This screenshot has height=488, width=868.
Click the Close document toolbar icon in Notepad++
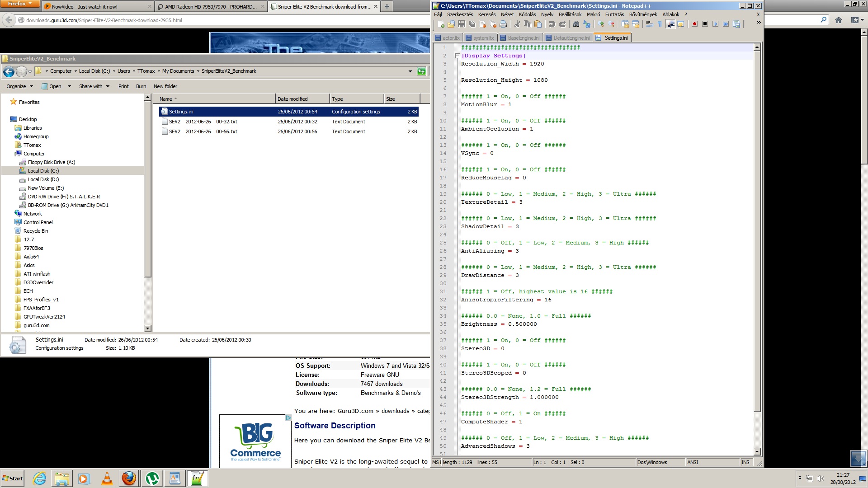(x=482, y=24)
